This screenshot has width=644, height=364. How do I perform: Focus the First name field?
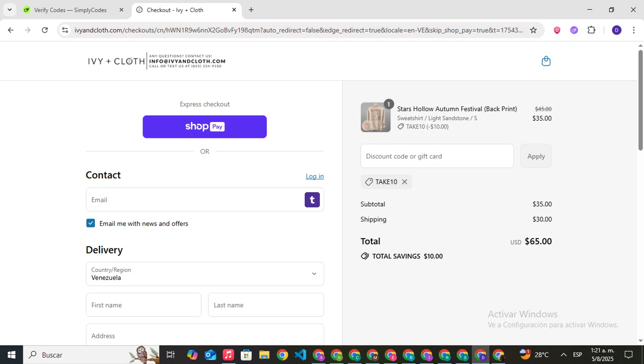tap(143, 305)
